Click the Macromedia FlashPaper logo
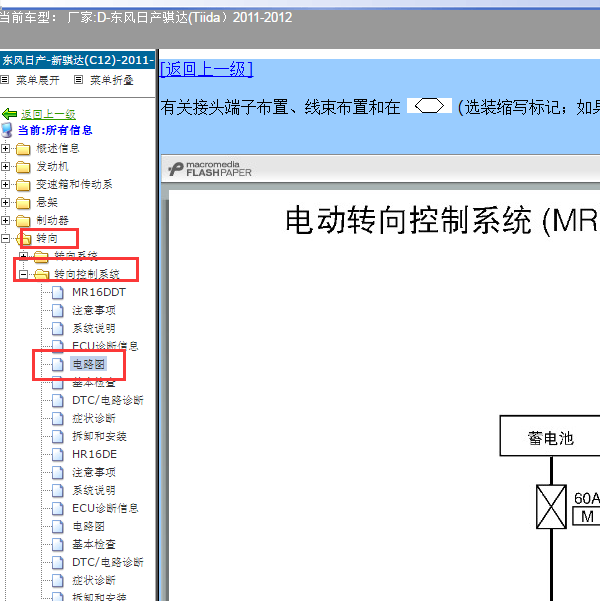 (x=210, y=169)
